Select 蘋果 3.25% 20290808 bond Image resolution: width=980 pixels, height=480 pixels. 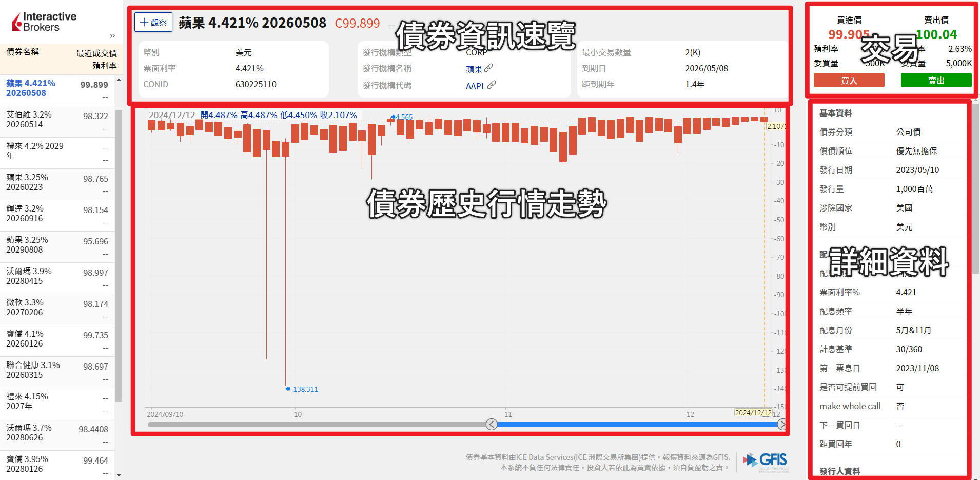[57, 247]
